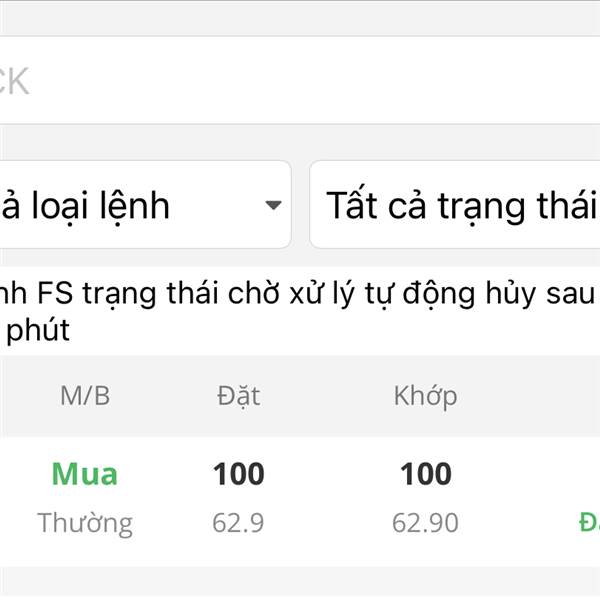
Task: Sort by the M/B column header
Action: click(85, 395)
